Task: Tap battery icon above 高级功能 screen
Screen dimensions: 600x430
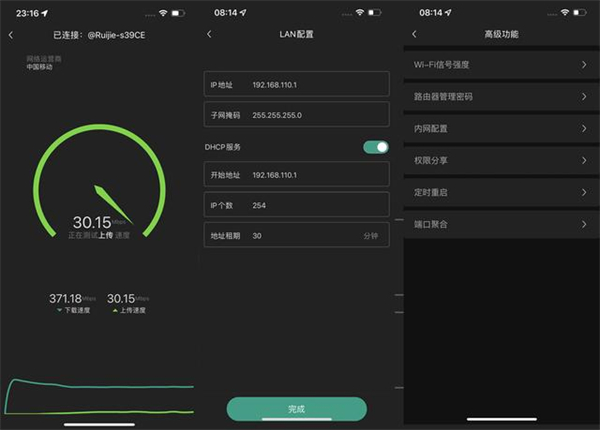Action: (577, 12)
